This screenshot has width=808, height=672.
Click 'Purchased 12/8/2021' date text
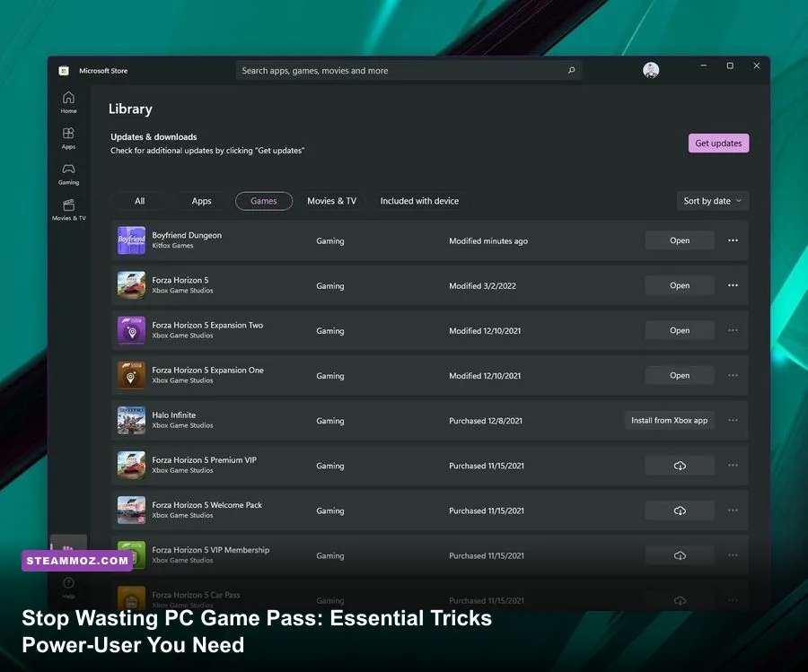486,421
